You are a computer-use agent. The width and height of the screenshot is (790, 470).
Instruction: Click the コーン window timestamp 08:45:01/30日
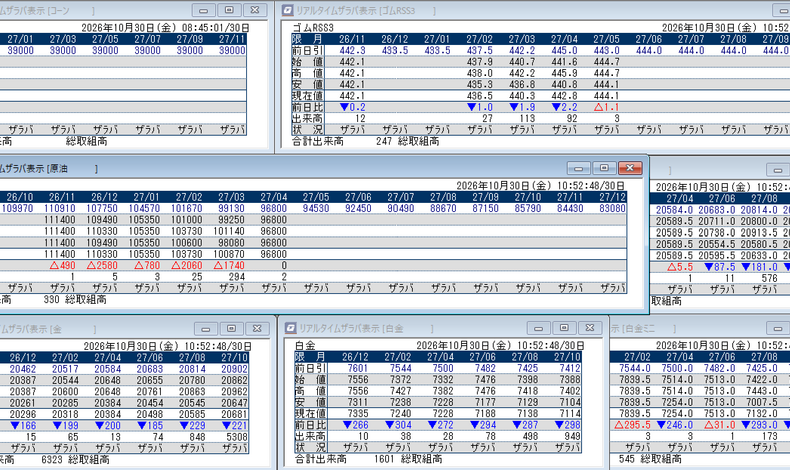coord(216,28)
